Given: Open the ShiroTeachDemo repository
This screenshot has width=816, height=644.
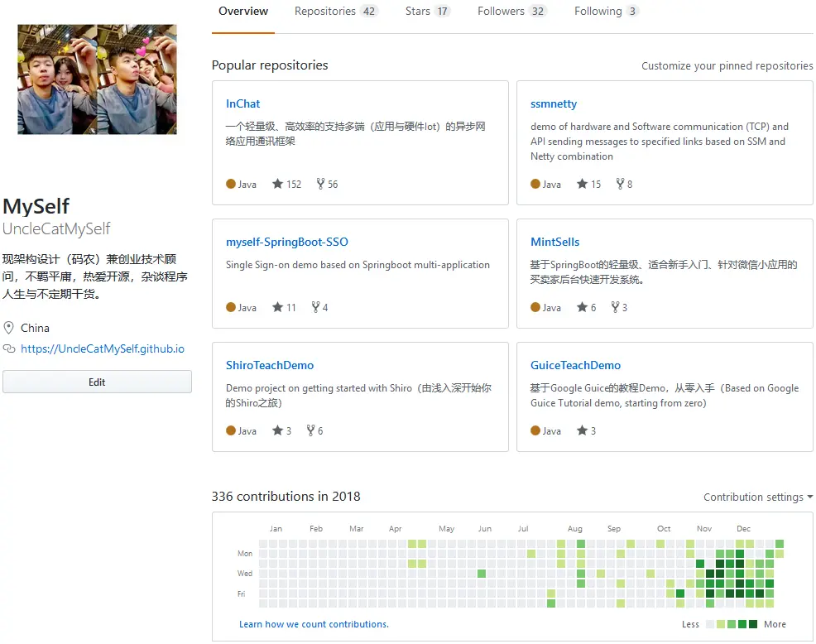Looking at the screenshot, I should point(270,366).
